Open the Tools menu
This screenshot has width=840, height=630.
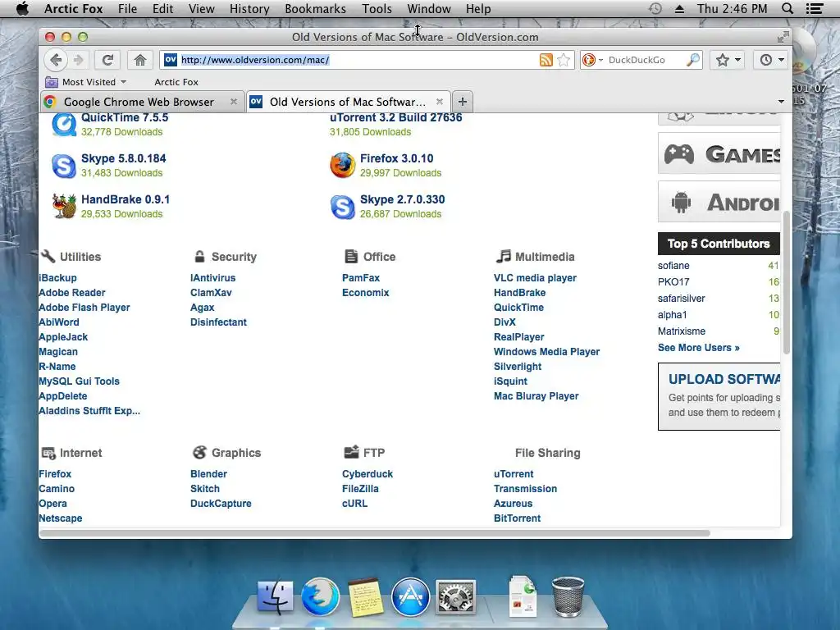pyautogui.click(x=377, y=8)
